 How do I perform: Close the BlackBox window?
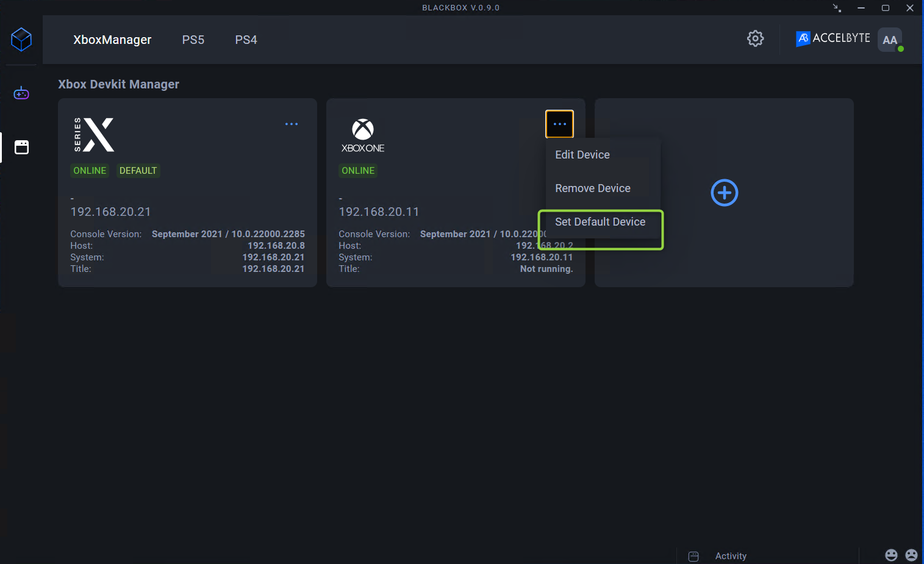[910, 8]
